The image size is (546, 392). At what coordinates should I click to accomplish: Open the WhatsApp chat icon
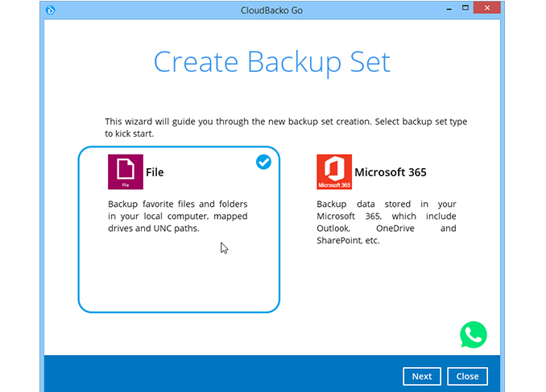click(x=474, y=335)
